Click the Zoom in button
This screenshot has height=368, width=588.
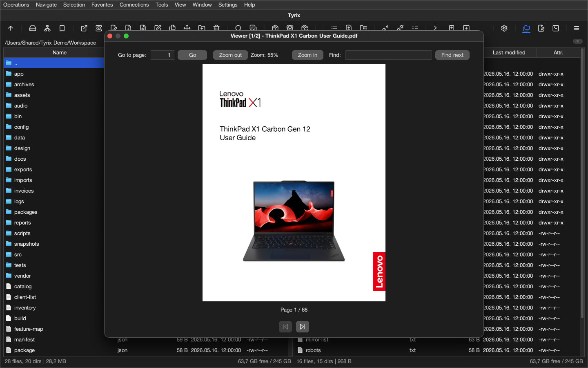coord(307,55)
